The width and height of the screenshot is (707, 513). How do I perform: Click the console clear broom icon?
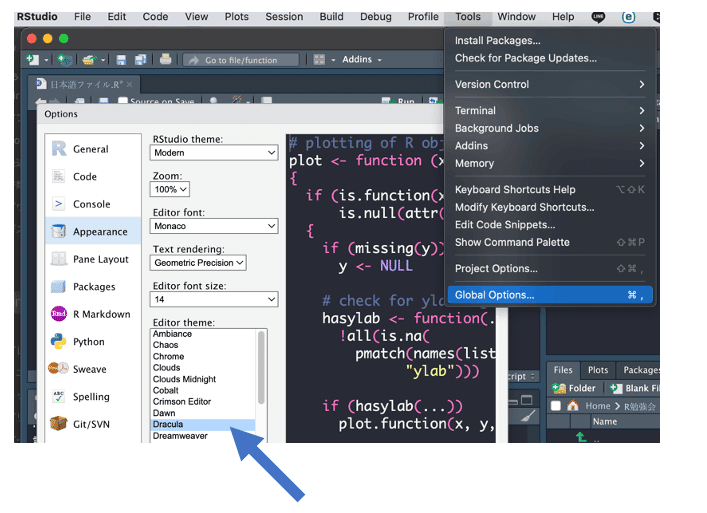(528, 417)
